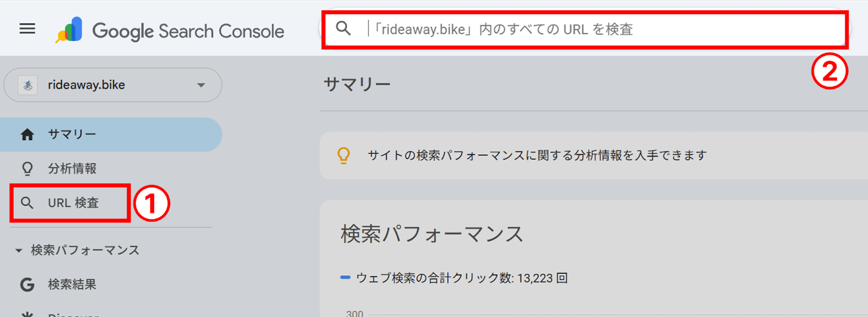Open 分析情報 from the sidebar
Image resolution: width=868 pixels, height=317 pixels.
click(72, 169)
